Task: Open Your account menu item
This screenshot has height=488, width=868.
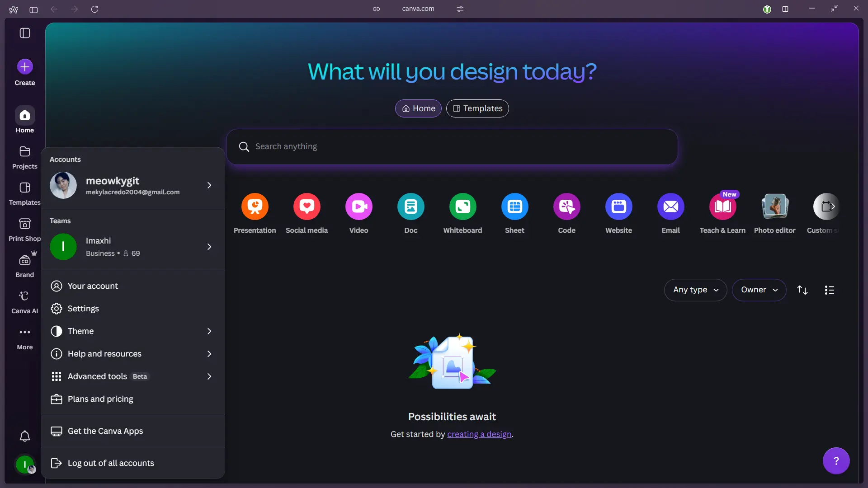Action: (x=133, y=286)
